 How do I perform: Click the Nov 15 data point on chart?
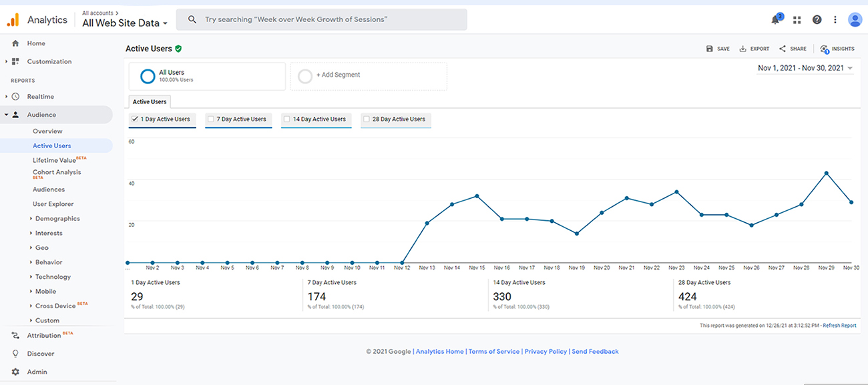click(x=477, y=196)
